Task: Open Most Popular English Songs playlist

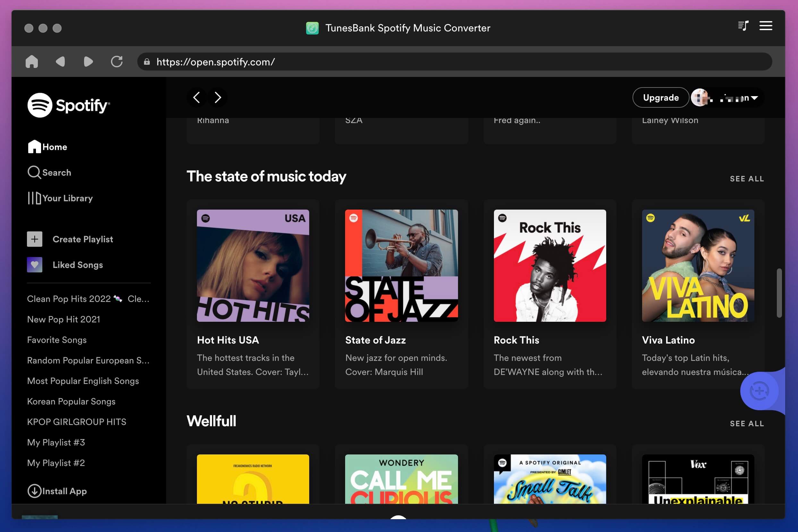Action: click(83, 381)
